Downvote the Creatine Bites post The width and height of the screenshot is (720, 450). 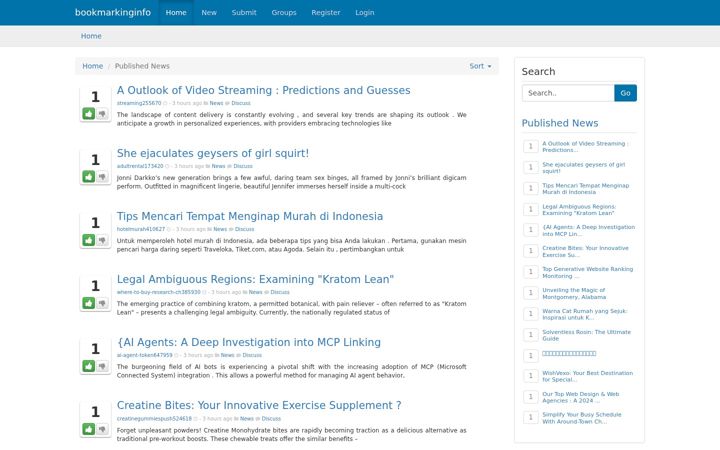click(102, 429)
